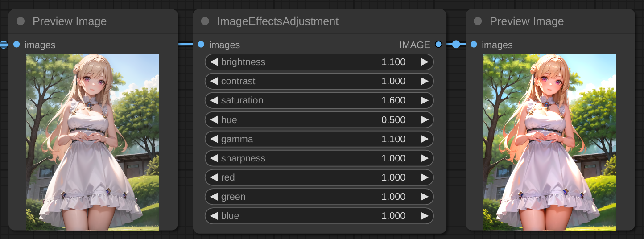644x239 pixels.
Task: Decrease brightness with the left arrow
Action: tap(214, 62)
